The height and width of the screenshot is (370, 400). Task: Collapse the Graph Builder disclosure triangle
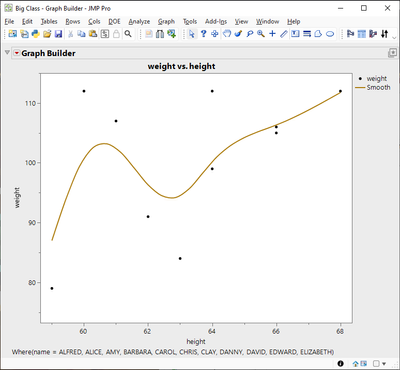(7, 53)
